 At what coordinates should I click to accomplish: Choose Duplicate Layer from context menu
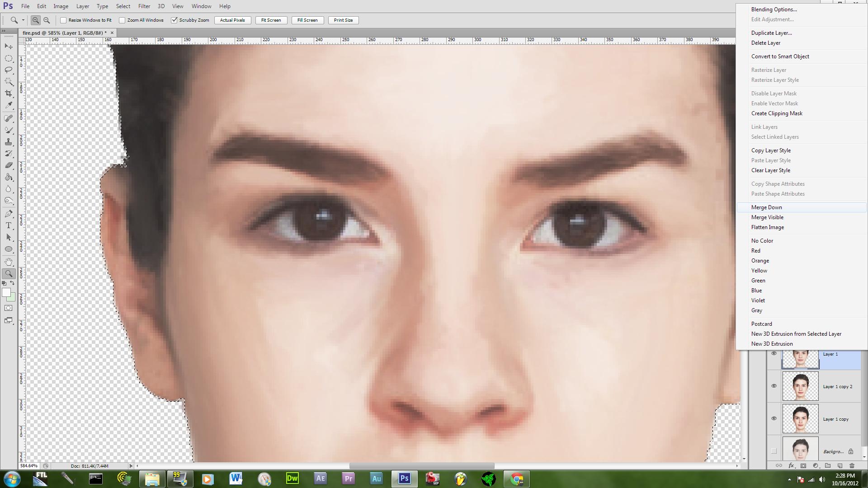(x=802, y=33)
